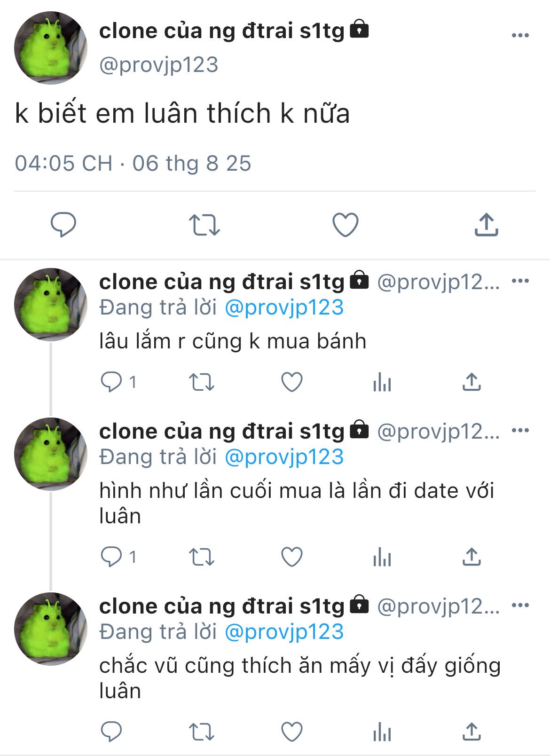Screen dimensions: 550x756
Task: Open more options on 'lâu lắm r' reply
Action: click(x=520, y=281)
